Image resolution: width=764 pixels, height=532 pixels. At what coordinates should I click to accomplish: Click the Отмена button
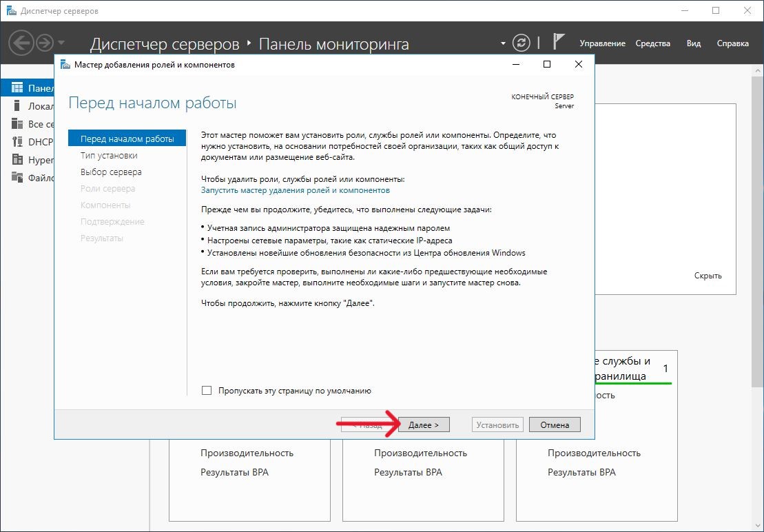[555, 425]
